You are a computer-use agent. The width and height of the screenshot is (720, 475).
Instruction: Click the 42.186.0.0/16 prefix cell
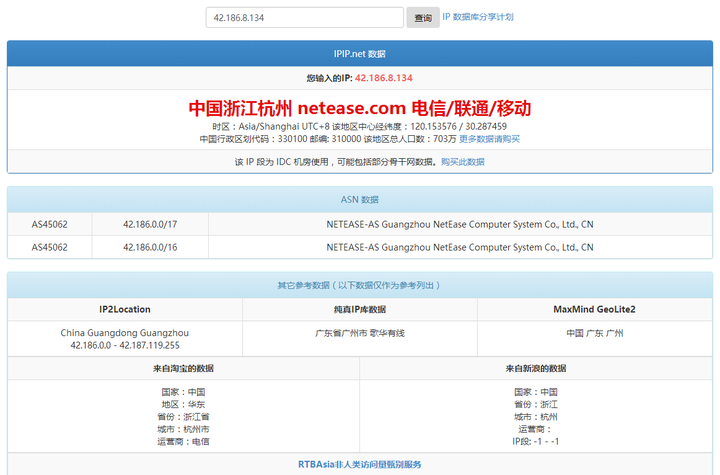(150, 247)
